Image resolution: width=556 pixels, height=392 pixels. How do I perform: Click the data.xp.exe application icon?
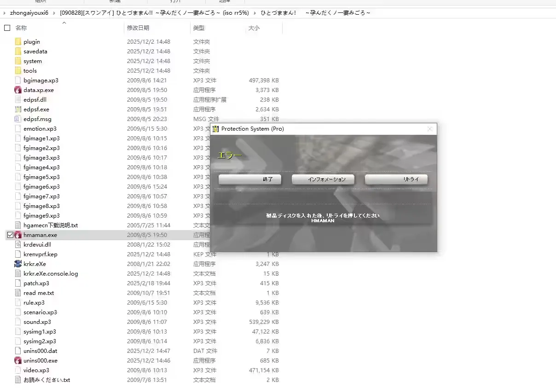18,90
